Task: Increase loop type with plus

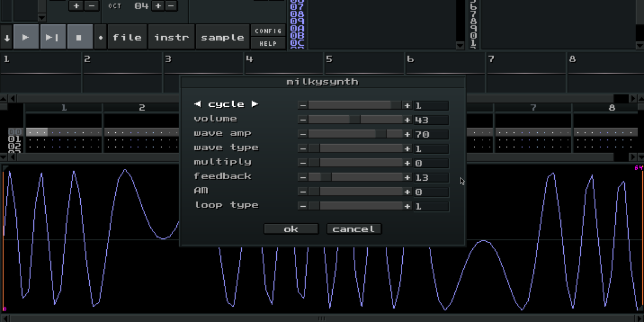Action: [407, 206]
